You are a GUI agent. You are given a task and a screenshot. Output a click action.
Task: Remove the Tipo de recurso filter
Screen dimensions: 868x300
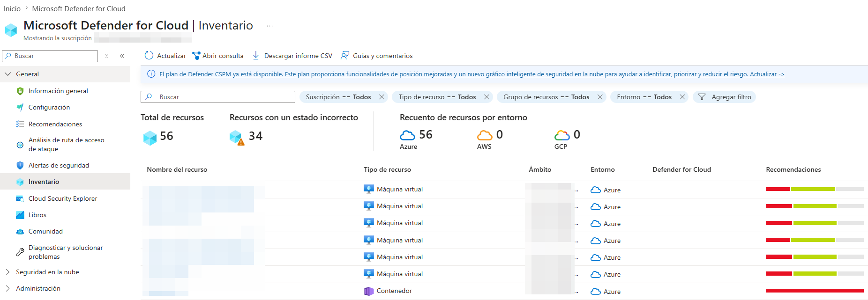click(x=486, y=97)
